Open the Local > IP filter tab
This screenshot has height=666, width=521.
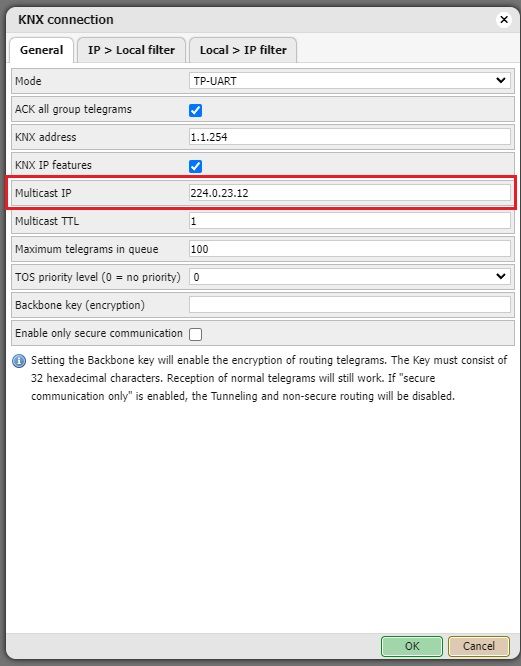tap(243, 50)
